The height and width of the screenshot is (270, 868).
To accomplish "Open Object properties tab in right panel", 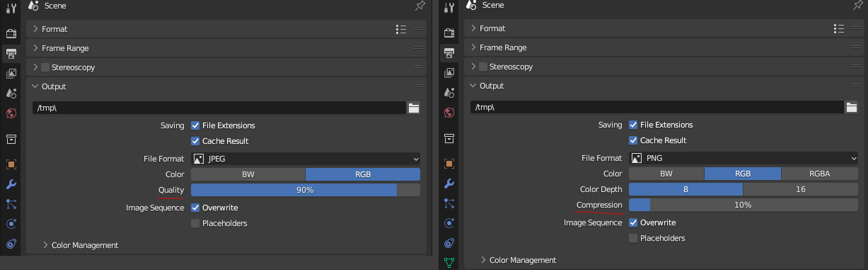I will [449, 164].
